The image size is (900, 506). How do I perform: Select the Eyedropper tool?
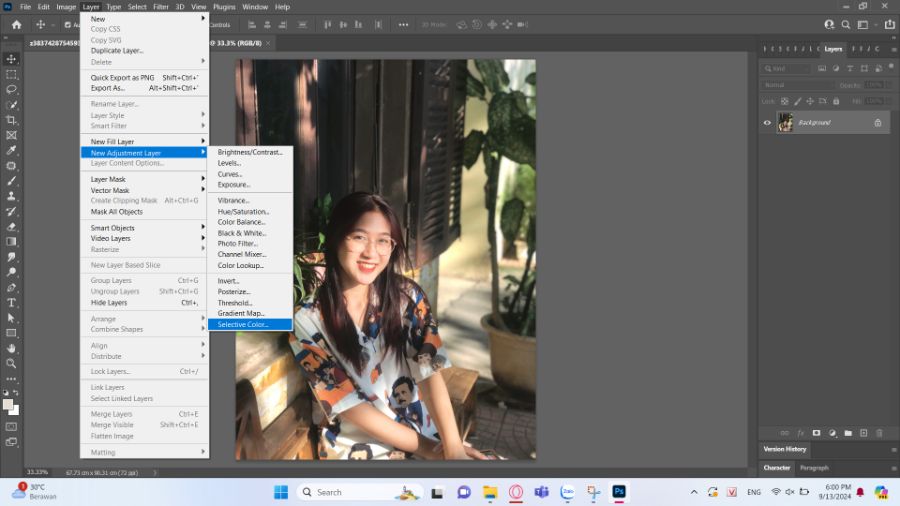[x=11, y=150]
